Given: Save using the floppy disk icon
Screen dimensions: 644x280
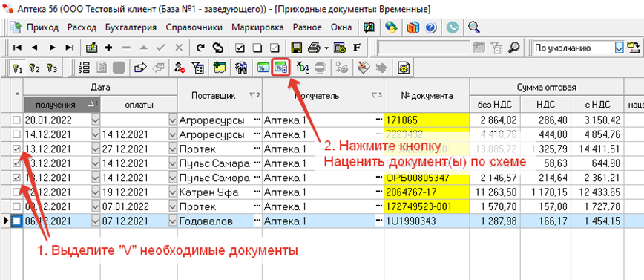Looking at the screenshot, I should pyautogui.click(x=297, y=48).
